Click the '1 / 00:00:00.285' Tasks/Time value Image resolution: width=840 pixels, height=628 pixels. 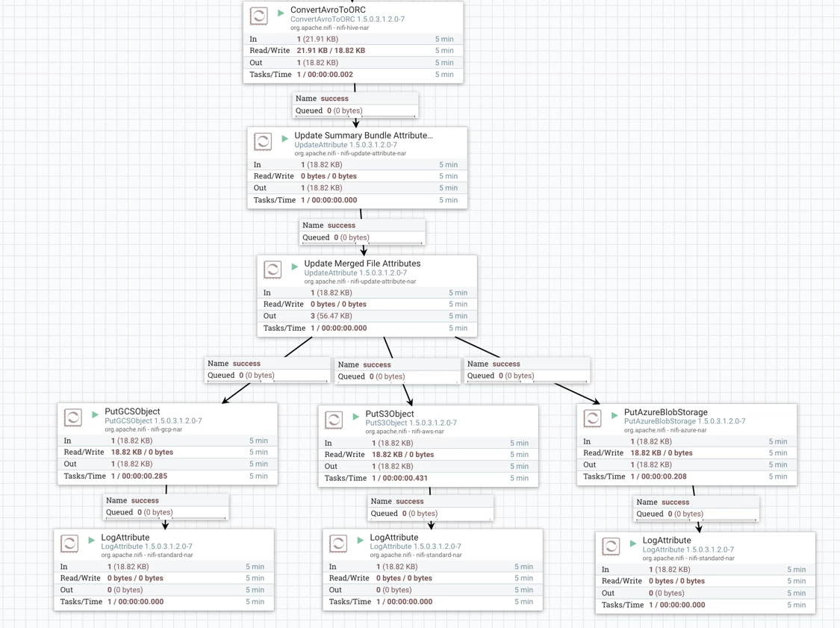[x=140, y=476]
